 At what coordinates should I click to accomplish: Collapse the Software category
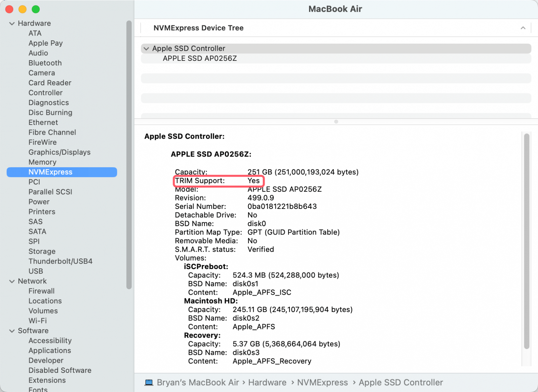(12, 331)
